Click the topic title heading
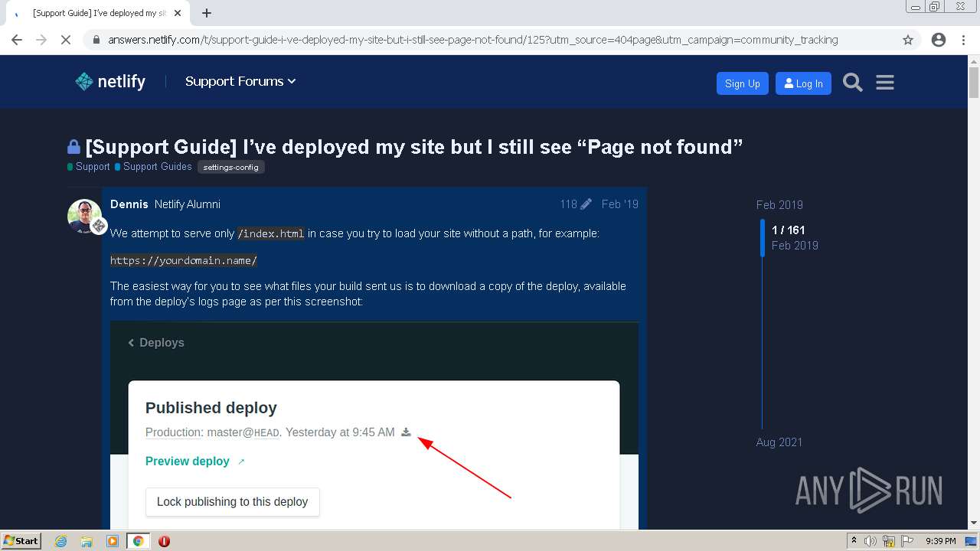The height and width of the screenshot is (551, 980). click(414, 147)
